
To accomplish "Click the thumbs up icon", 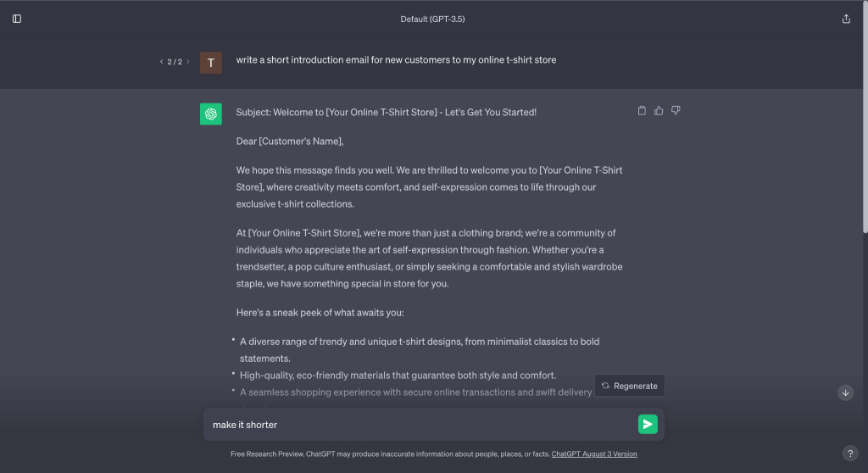I will click(659, 110).
